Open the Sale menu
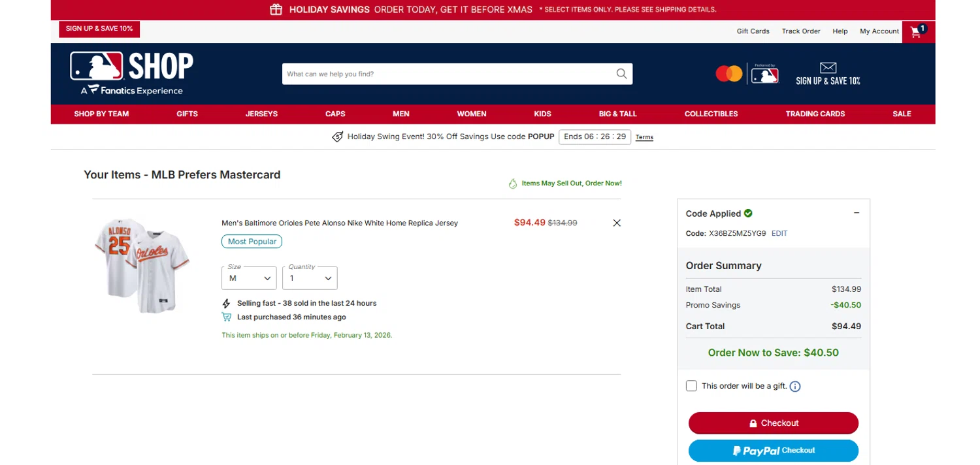Screen dimensions: 980x465 [902, 114]
